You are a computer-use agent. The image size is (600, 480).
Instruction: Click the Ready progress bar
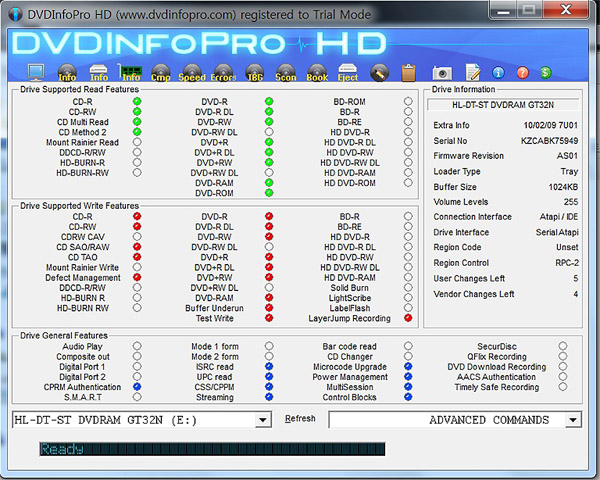point(212,449)
